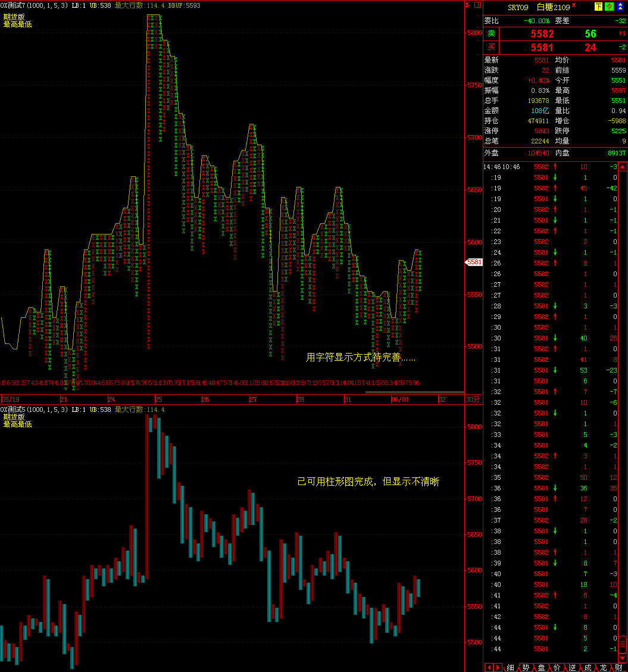Click the 幅度 value +0.40%
628x672 pixels.
tap(538, 80)
